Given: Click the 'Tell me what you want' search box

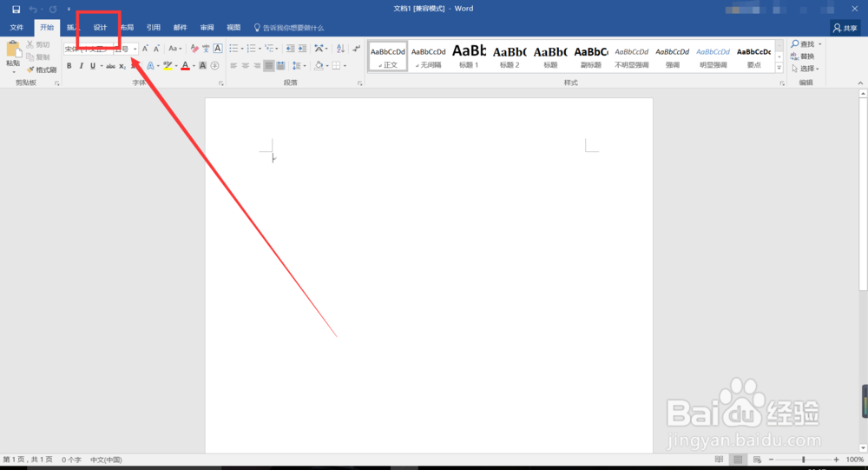Looking at the screenshot, I should 289,28.
